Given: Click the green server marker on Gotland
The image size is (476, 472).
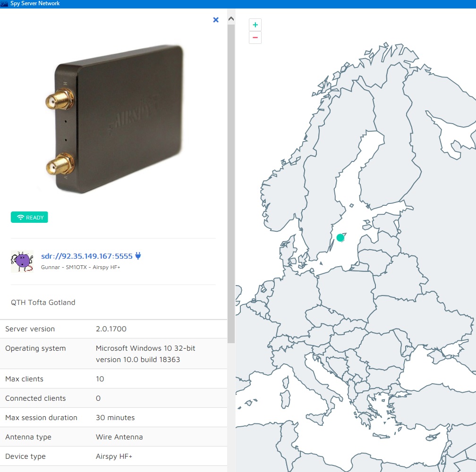Looking at the screenshot, I should [x=340, y=238].
